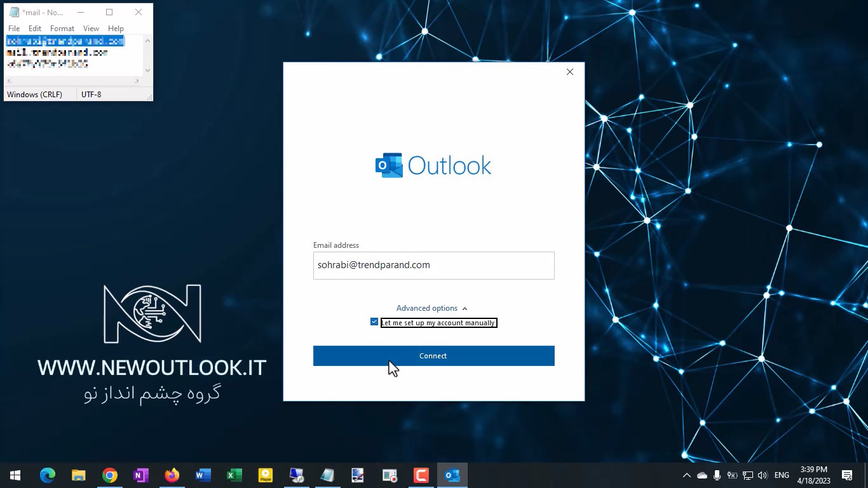Image resolution: width=868 pixels, height=488 pixels.
Task: Open OneNote from the taskbar
Action: (141, 475)
